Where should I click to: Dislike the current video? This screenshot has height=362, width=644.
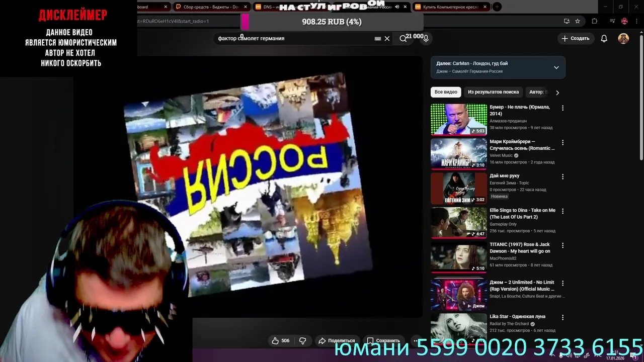point(302,340)
